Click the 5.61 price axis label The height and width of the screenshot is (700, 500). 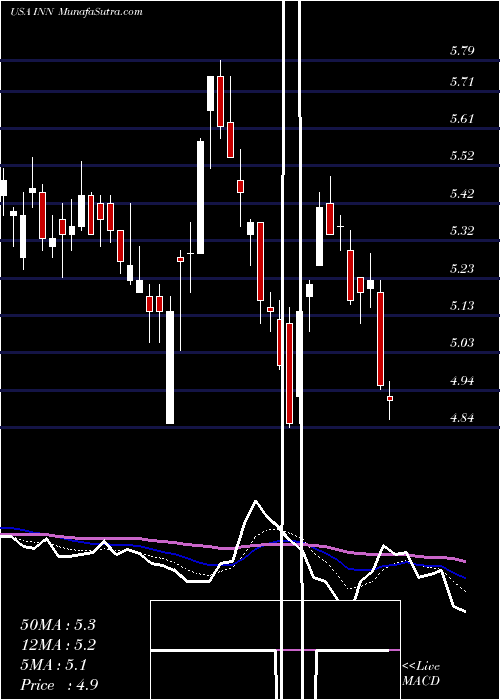click(462, 119)
